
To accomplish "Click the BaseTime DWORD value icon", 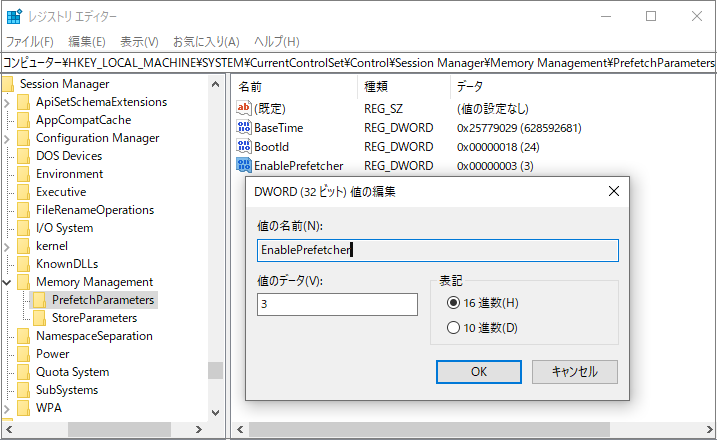I will coord(244,127).
